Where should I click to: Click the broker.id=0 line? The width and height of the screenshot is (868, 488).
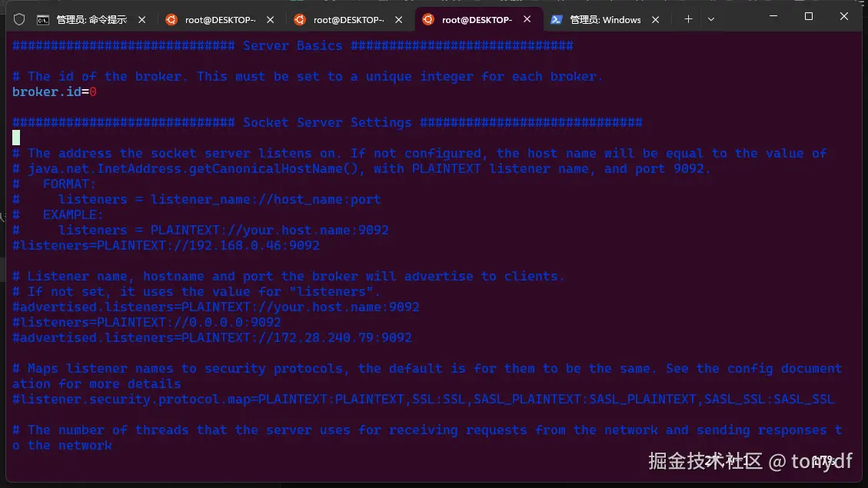[54, 92]
